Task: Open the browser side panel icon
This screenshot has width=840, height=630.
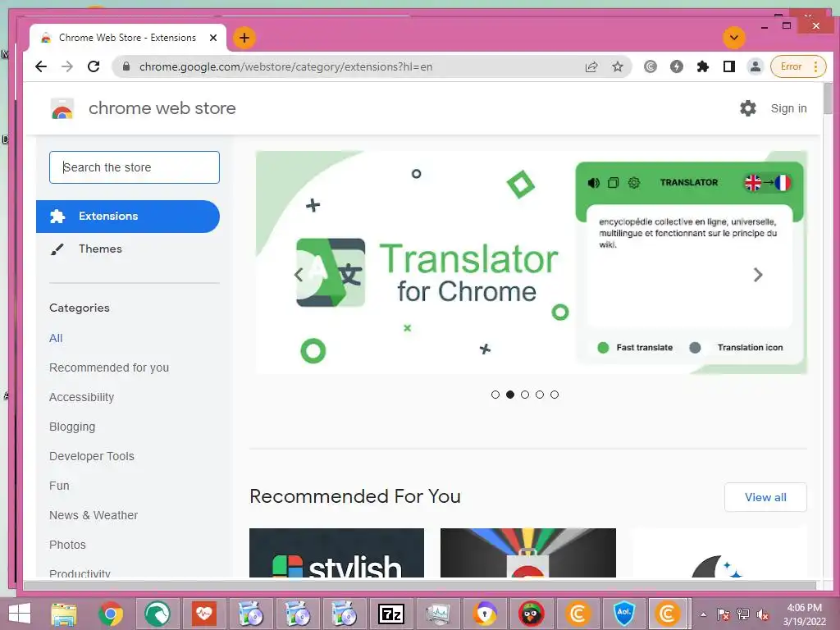Action: pos(729,66)
